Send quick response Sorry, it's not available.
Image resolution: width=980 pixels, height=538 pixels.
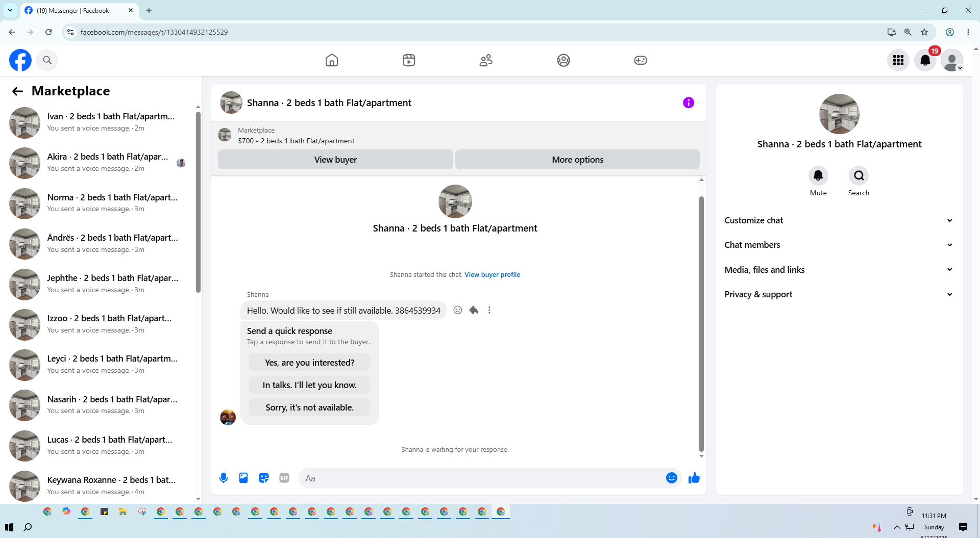(309, 407)
